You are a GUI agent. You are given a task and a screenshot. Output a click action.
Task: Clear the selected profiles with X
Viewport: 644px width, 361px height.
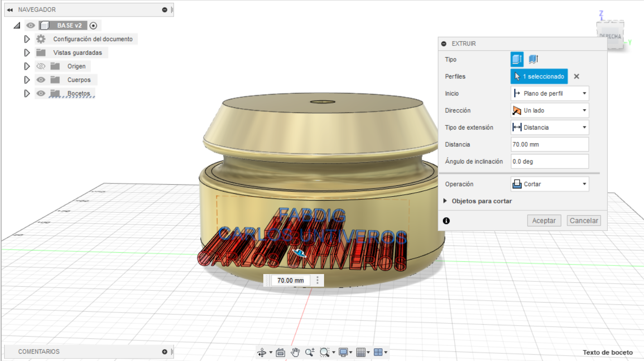tap(576, 77)
